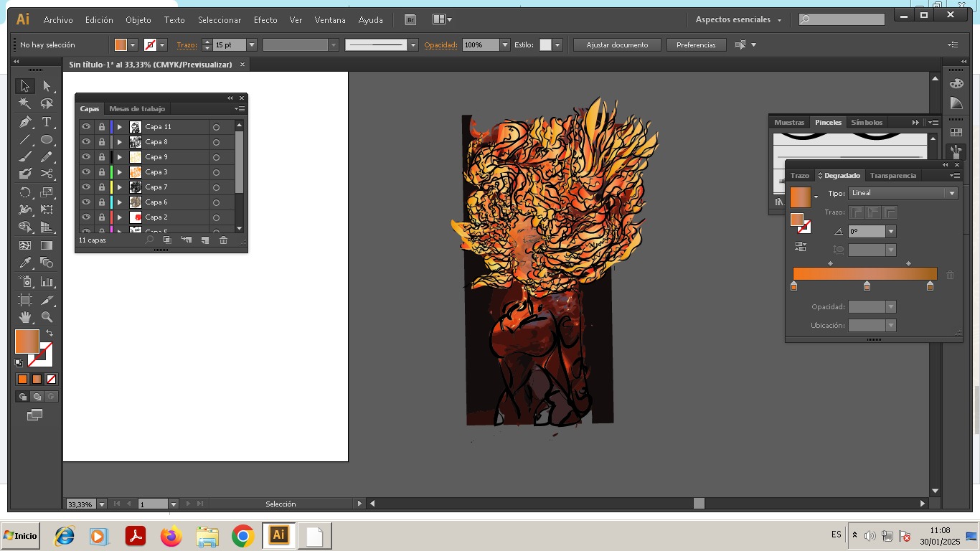Click the target circle for Capa 11

tap(216, 127)
